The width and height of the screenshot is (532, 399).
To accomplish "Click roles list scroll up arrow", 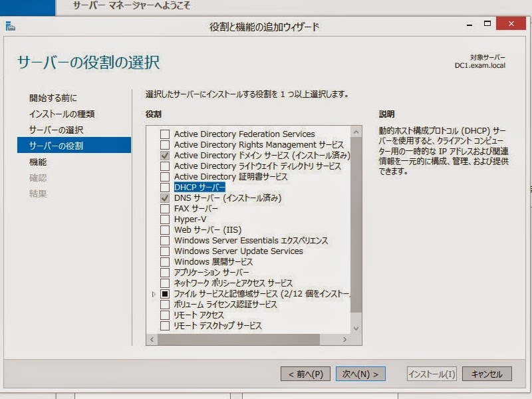I will click(356, 132).
